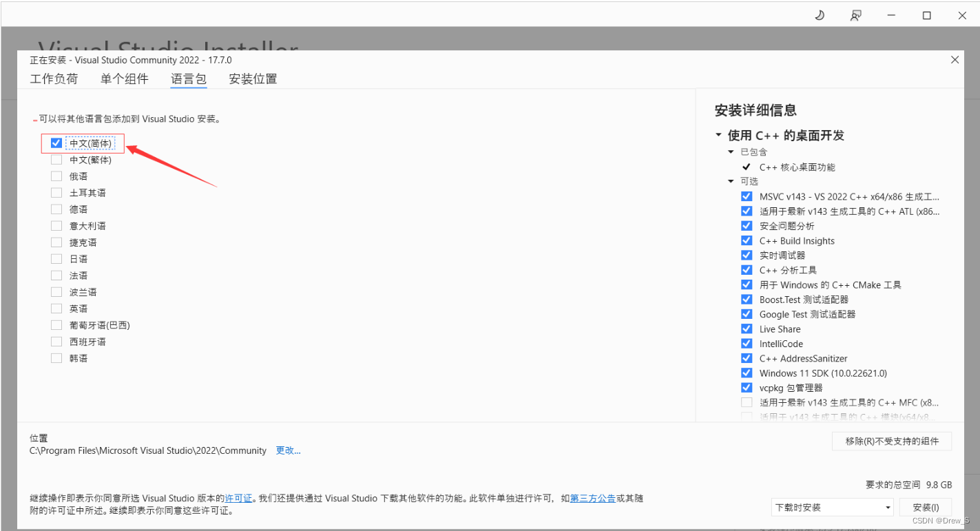Tick the 韩语 checkbox
This screenshot has height=531, width=980.
(x=56, y=358)
